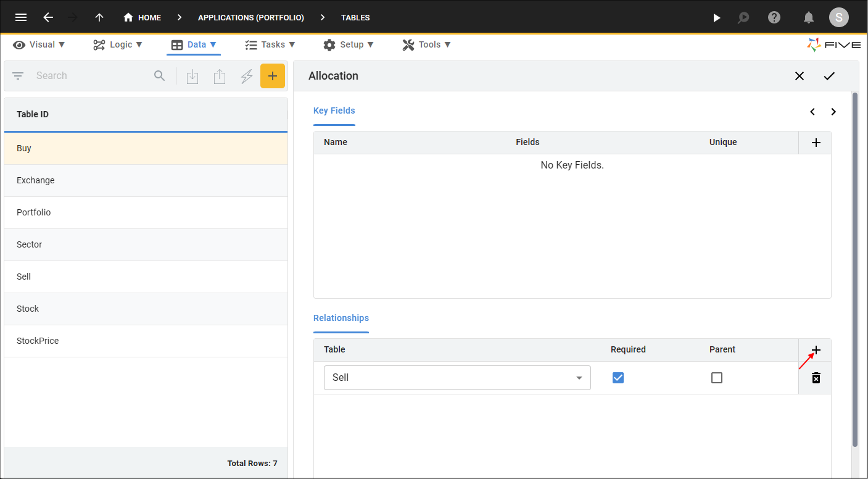Focus the Search input field
868x479 pixels.
pos(91,76)
